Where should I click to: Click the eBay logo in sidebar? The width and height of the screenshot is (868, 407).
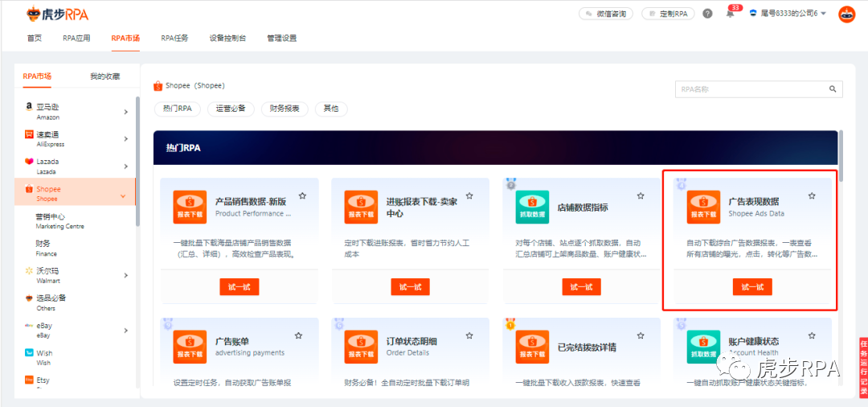pyautogui.click(x=29, y=326)
